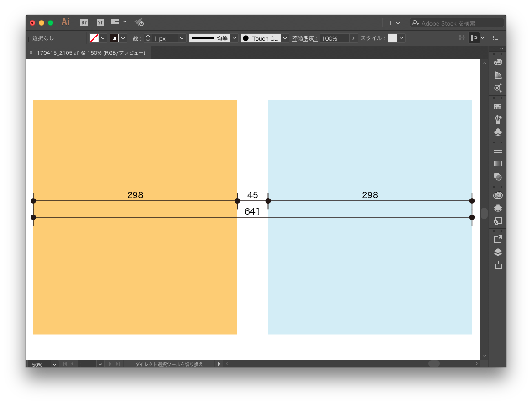Open the stroke color dropdown

pos(123,38)
